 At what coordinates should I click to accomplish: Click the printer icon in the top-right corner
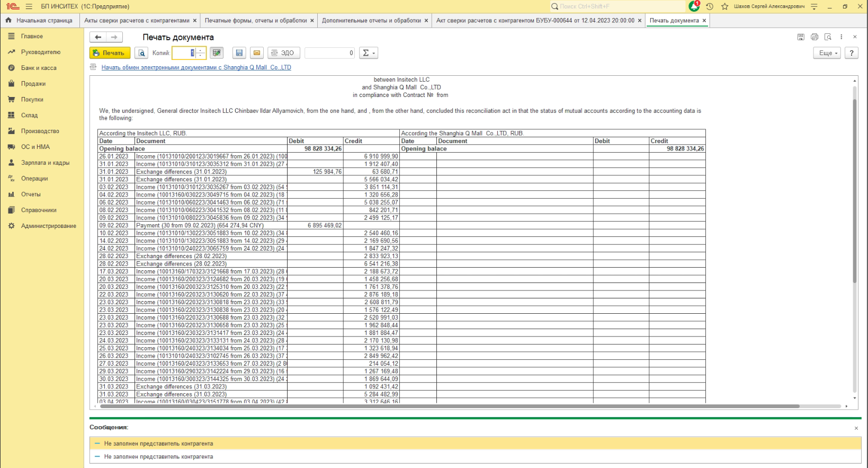(815, 37)
